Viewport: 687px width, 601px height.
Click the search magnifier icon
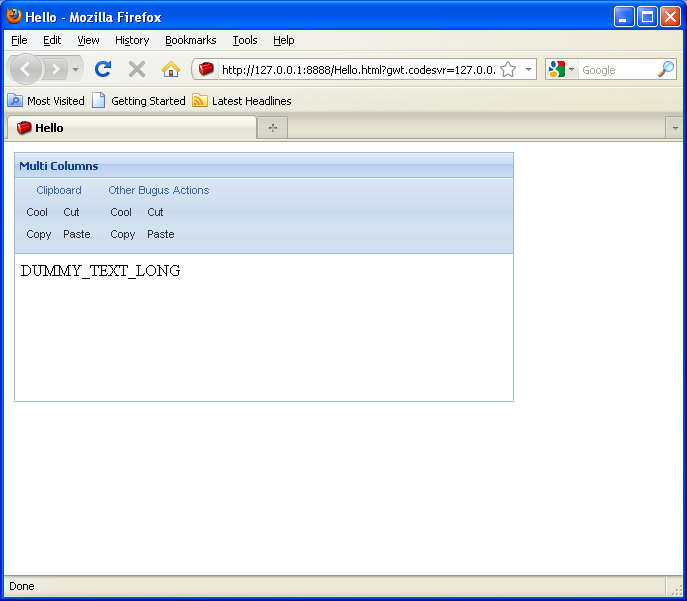coord(666,69)
